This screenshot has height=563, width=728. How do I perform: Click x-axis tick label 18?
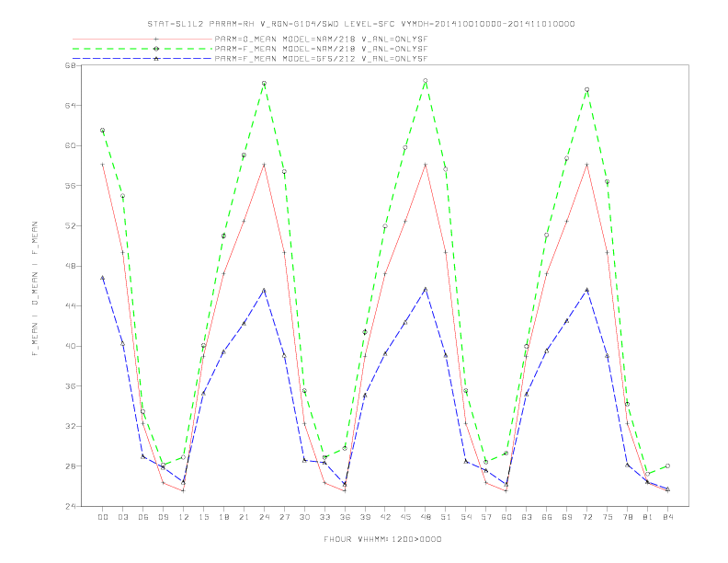(223, 517)
